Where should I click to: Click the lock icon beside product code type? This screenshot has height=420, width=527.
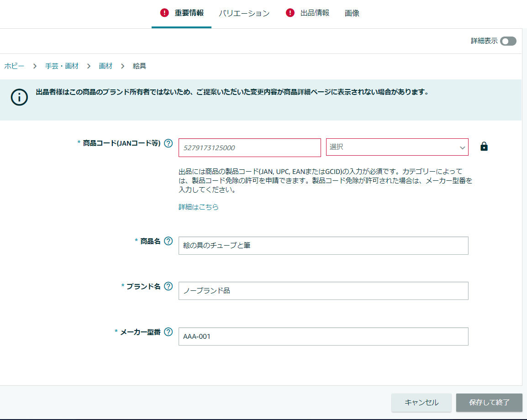[x=484, y=147]
